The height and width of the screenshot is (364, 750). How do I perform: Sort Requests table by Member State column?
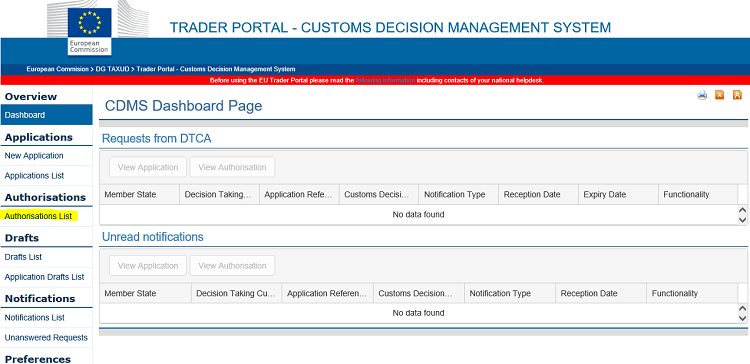[x=140, y=195]
